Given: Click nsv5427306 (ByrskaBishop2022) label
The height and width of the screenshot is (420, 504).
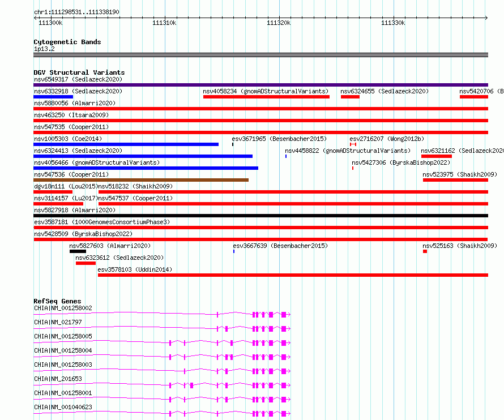Looking at the screenshot, I should (401, 162).
